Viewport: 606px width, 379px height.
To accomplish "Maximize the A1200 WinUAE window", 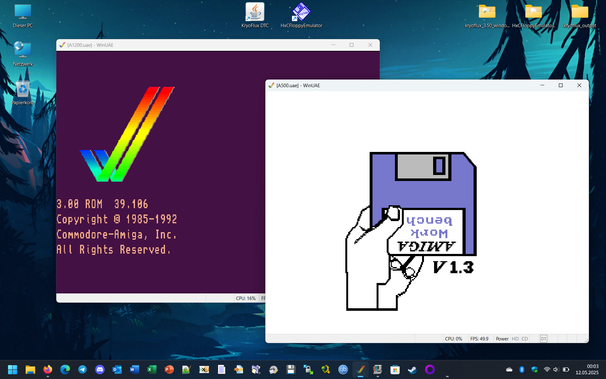I will coord(352,45).
